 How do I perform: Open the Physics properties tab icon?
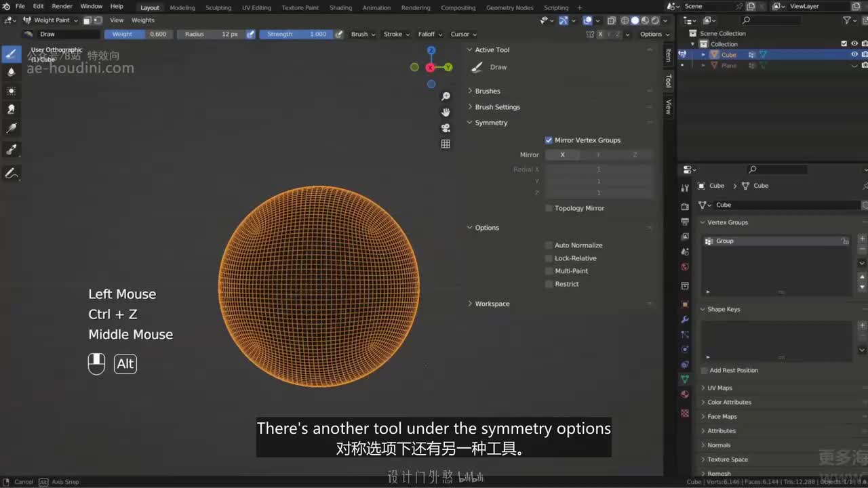click(685, 349)
